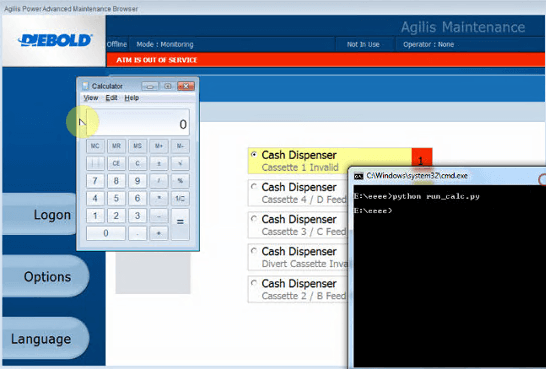Viewport: 546px width, 369px height.
Task: Click the plus/minus sign key in Calculator
Action: click(x=159, y=163)
